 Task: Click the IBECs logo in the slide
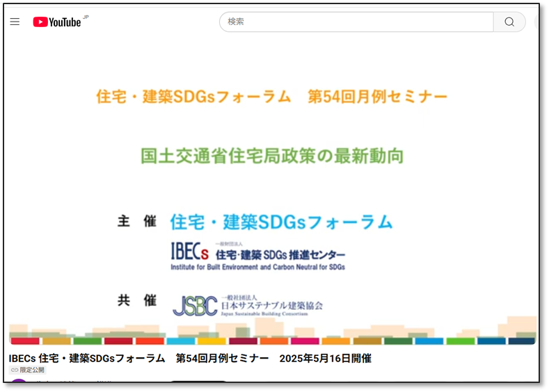click(189, 251)
